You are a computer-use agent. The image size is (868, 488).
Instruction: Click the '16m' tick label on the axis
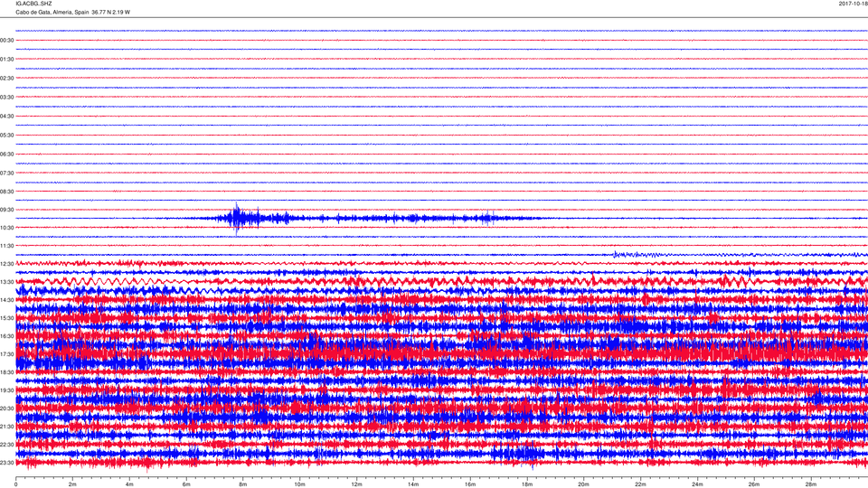[470, 484]
